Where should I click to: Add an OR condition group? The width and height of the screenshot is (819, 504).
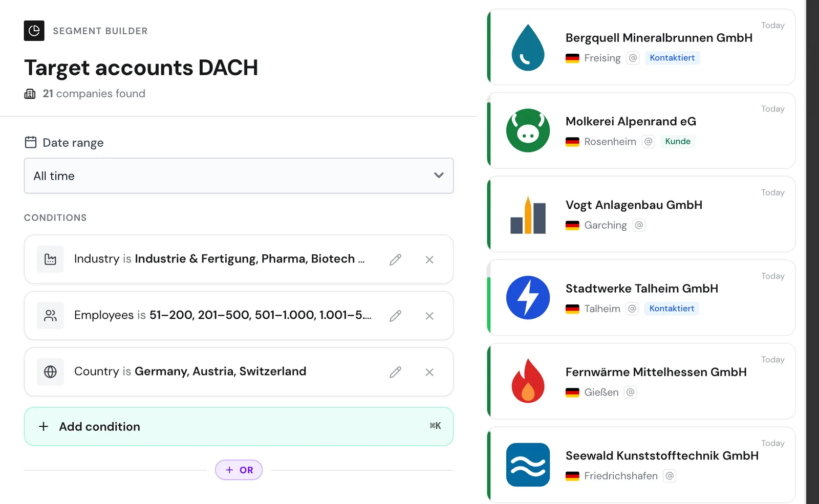click(239, 470)
